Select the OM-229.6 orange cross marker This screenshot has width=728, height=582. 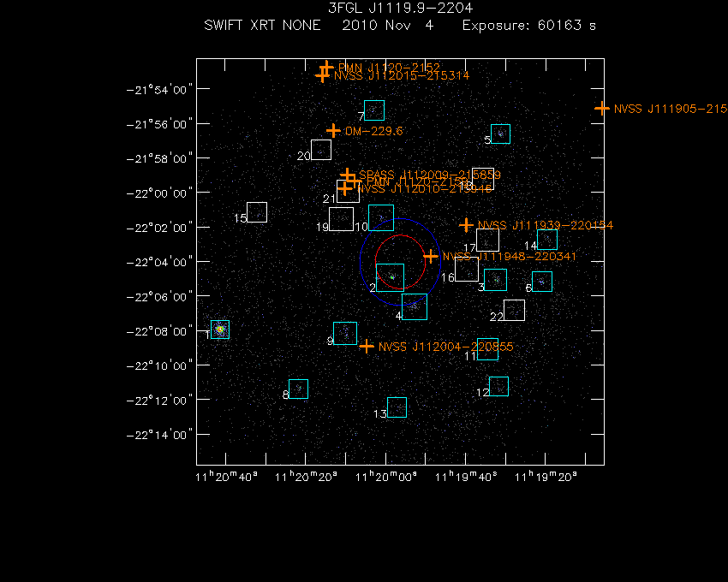click(333, 131)
